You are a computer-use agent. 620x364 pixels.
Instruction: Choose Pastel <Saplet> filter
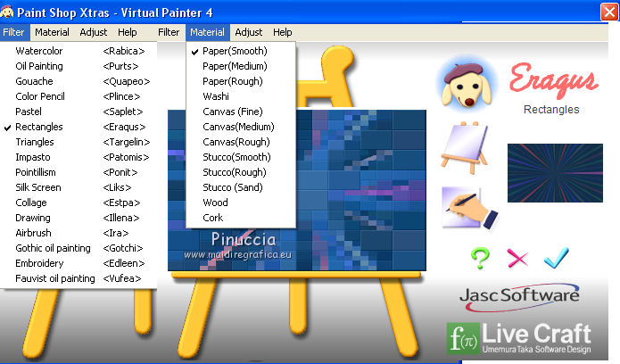pos(79,112)
